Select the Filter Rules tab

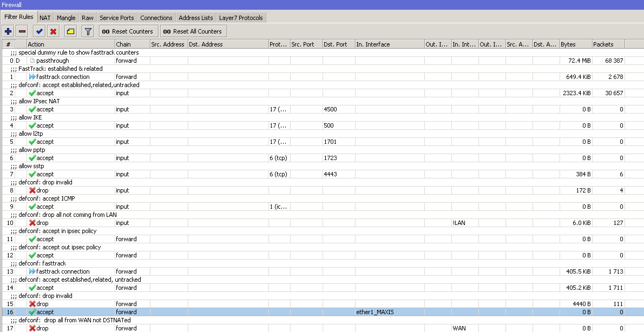(x=19, y=17)
